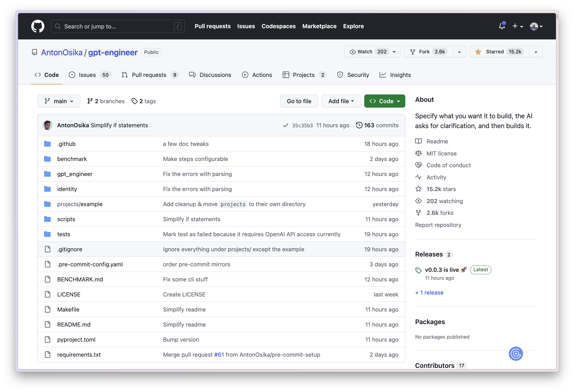574x392 pixels.
Task: Open the floating blue spiral assistant icon
Action: 516,354
